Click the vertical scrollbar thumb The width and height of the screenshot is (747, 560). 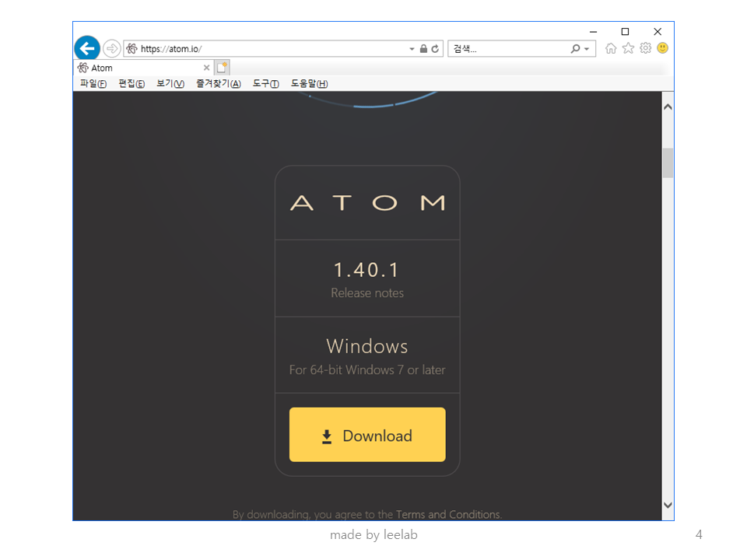pyautogui.click(x=668, y=163)
